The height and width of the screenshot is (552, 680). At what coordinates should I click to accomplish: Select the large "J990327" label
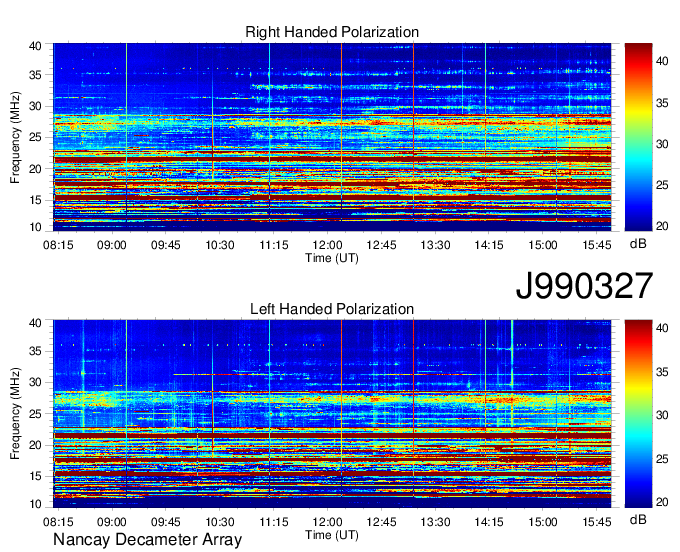coord(584,286)
